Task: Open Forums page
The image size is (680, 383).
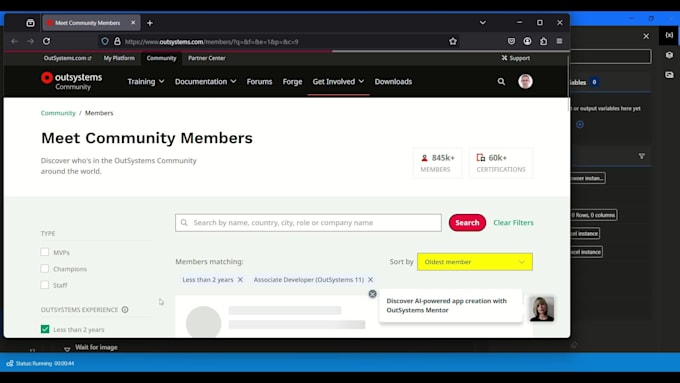Action: click(259, 82)
